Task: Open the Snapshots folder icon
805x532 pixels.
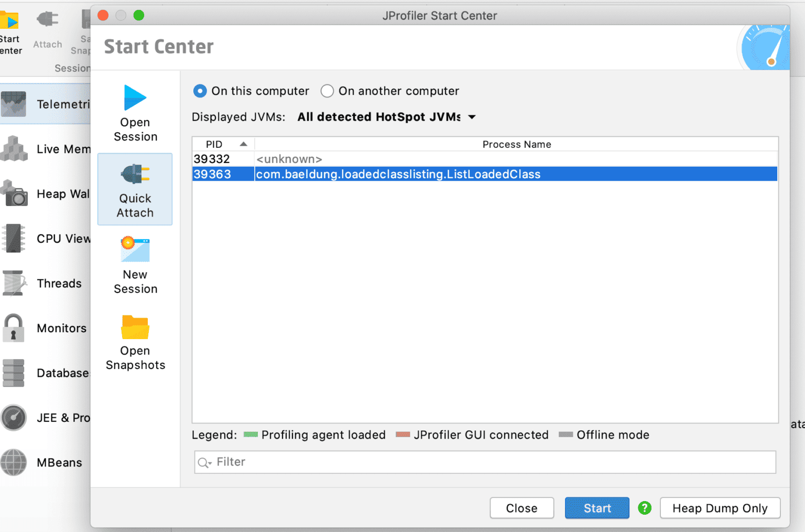Action: coord(135,327)
